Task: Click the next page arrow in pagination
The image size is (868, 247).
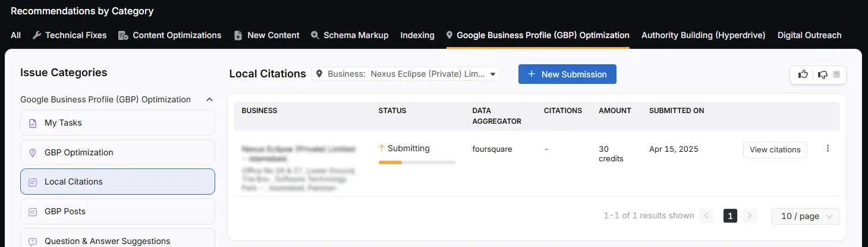Action: click(x=750, y=216)
